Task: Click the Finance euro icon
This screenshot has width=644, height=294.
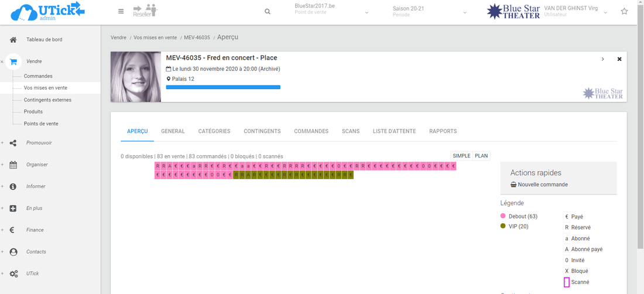Action: [13, 230]
